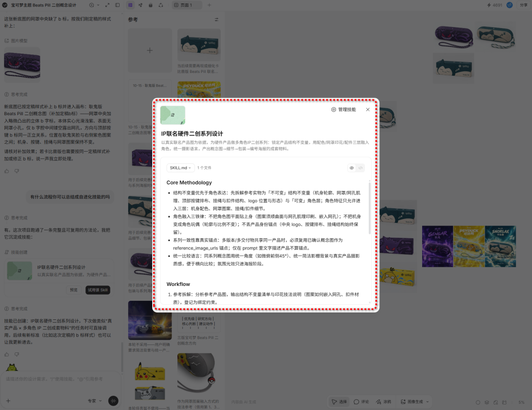Open the SKILL.md file dropdown
This screenshot has width=532, height=410.
click(x=180, y=168)
